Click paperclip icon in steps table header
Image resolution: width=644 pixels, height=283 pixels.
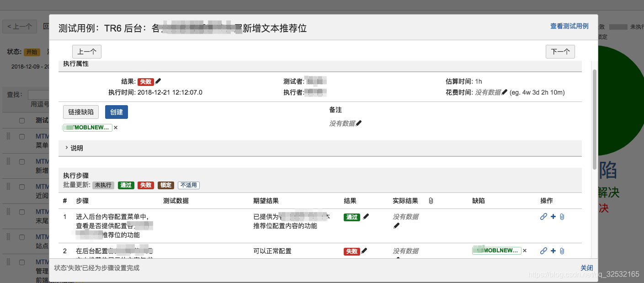[x=431, y=201]
